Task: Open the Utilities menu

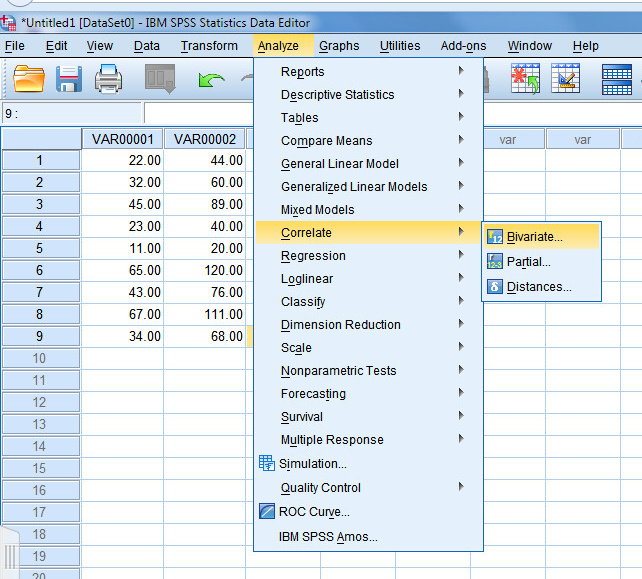Action: [400, 46]
